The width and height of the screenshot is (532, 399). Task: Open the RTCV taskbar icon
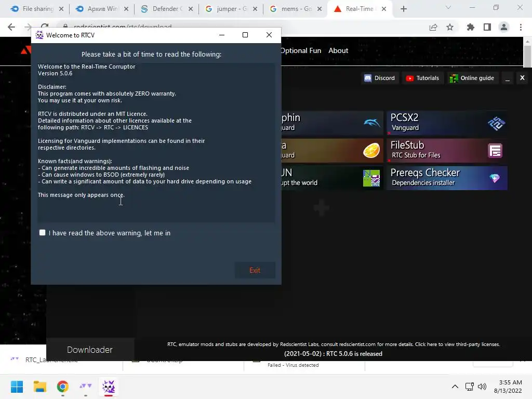click(109, 387)
